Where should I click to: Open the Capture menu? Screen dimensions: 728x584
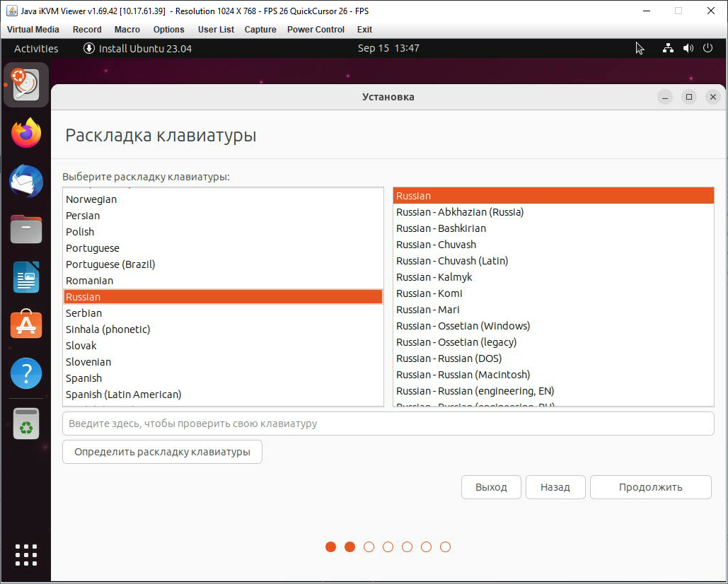coord(260,29)
